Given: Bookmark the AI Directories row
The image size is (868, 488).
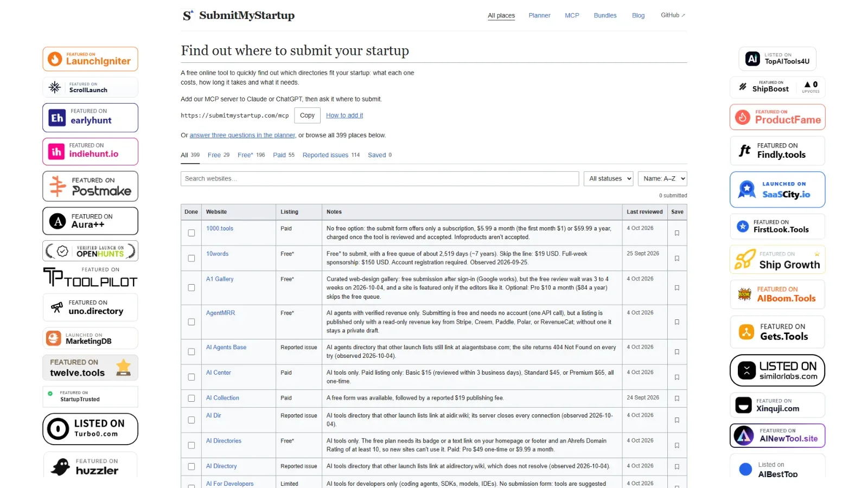Looking at the screenshot, I should (x=677, y=446).
